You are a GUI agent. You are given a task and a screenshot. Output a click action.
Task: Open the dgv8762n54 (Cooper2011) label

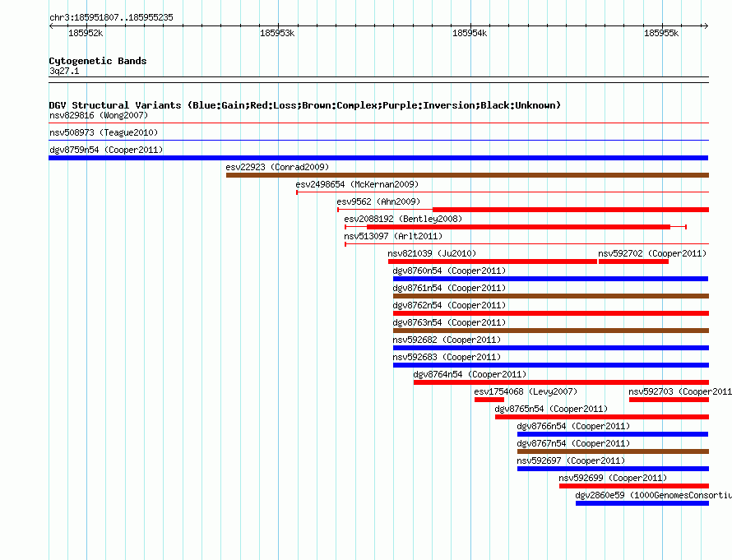point(449,305)
